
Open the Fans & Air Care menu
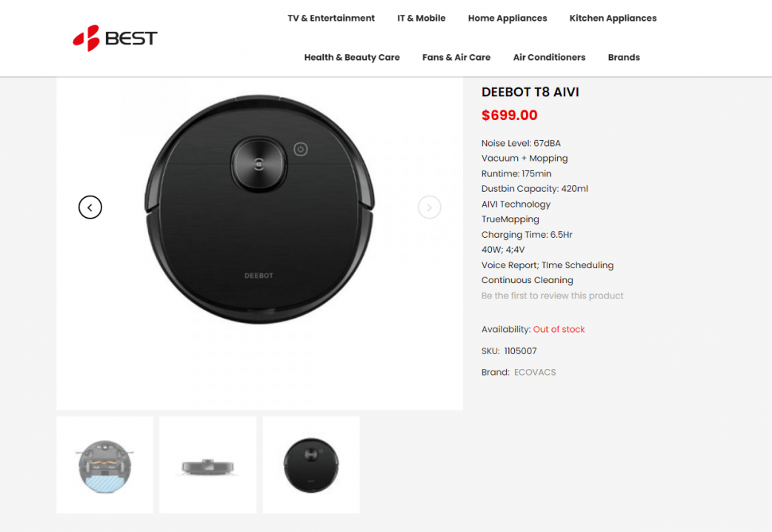tap(456, 57)
